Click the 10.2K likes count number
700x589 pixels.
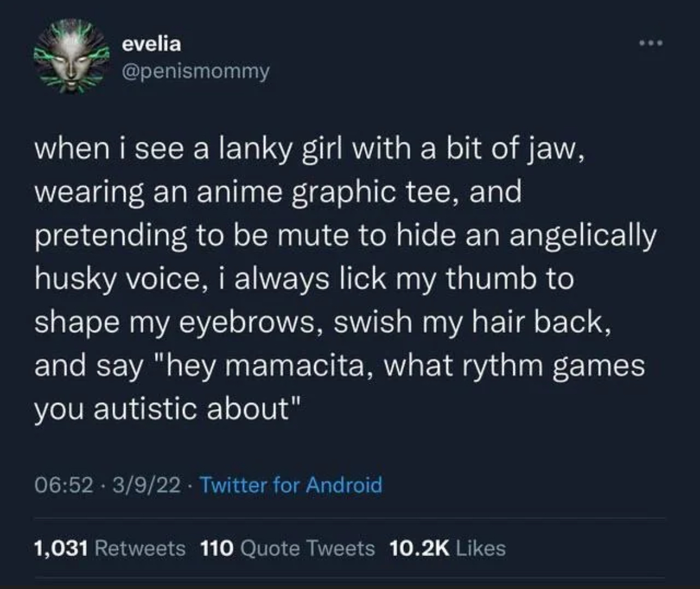[x=419, y=548]
